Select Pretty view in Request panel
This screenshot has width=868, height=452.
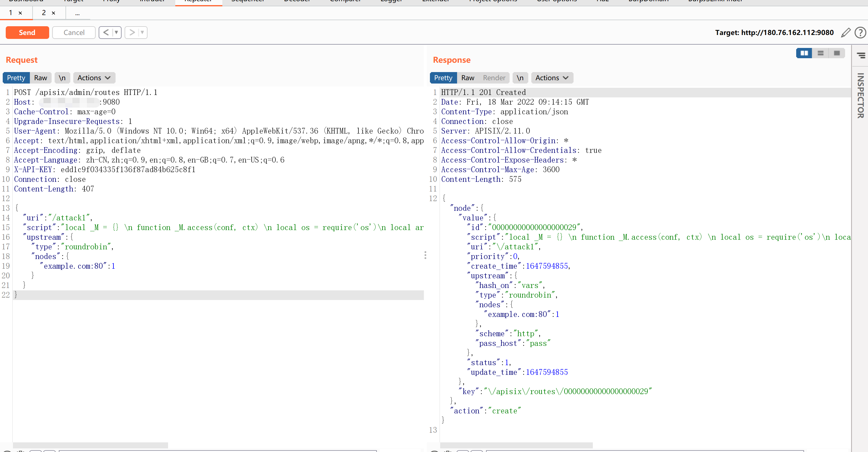click(x=16, y=78)
